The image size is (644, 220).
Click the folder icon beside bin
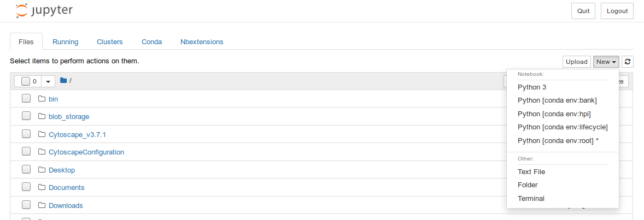[42, 99]
